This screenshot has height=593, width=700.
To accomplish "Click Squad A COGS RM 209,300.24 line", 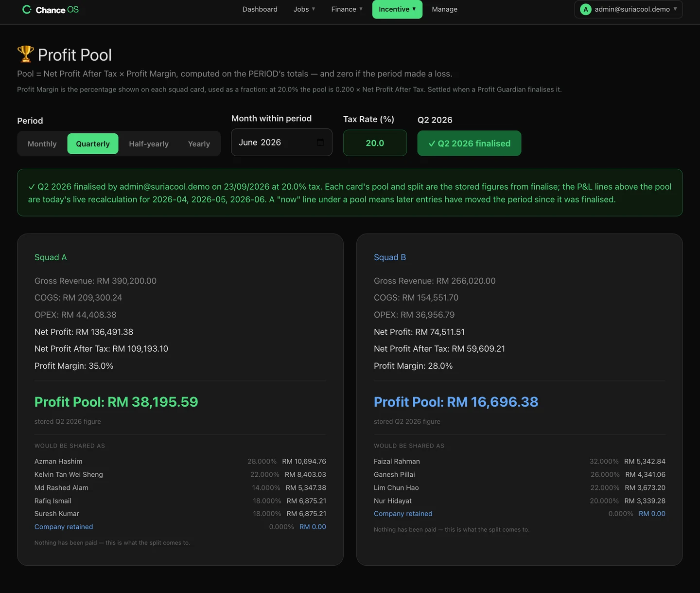I will (78, 298).
